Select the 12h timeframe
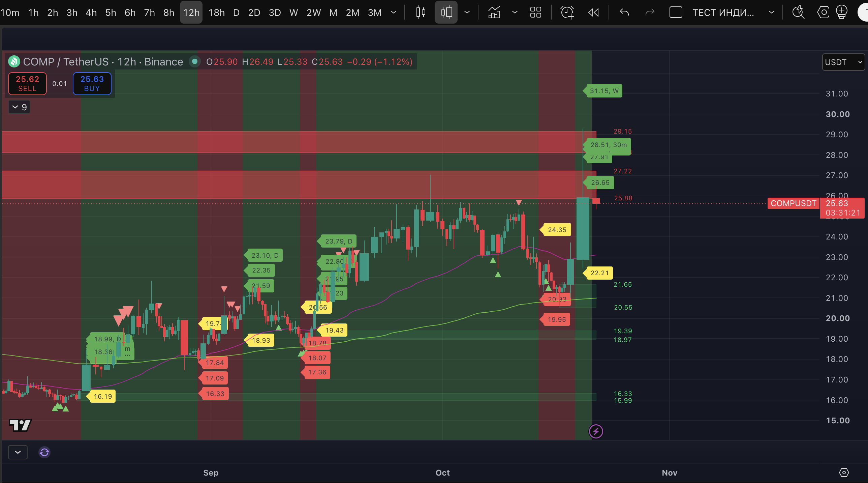This screenshot has height=483, width=868. click(191, 12)
